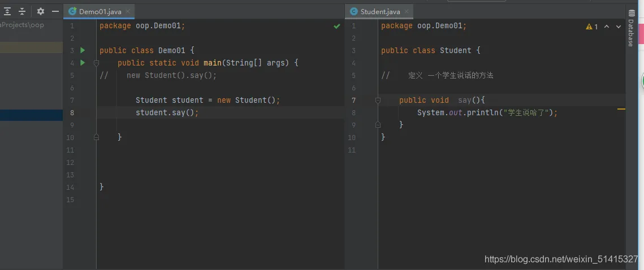Click 'package oop.Demo01;' in Student.java
The height and width of the screenshot is (270, 644).
(x=424, y=26)
